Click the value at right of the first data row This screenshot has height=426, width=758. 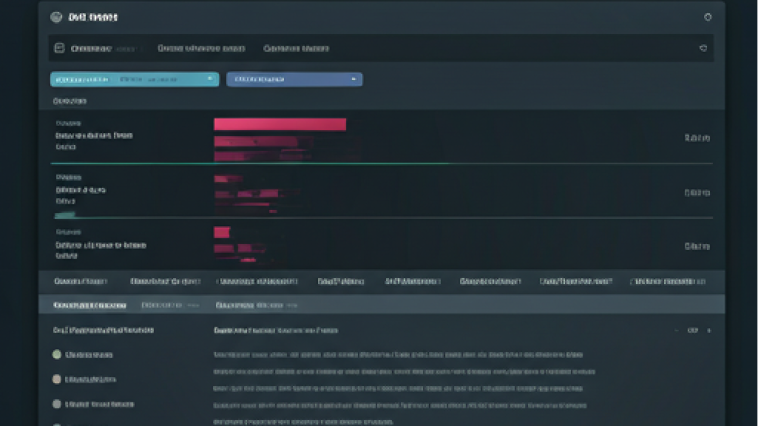[697, 137]
